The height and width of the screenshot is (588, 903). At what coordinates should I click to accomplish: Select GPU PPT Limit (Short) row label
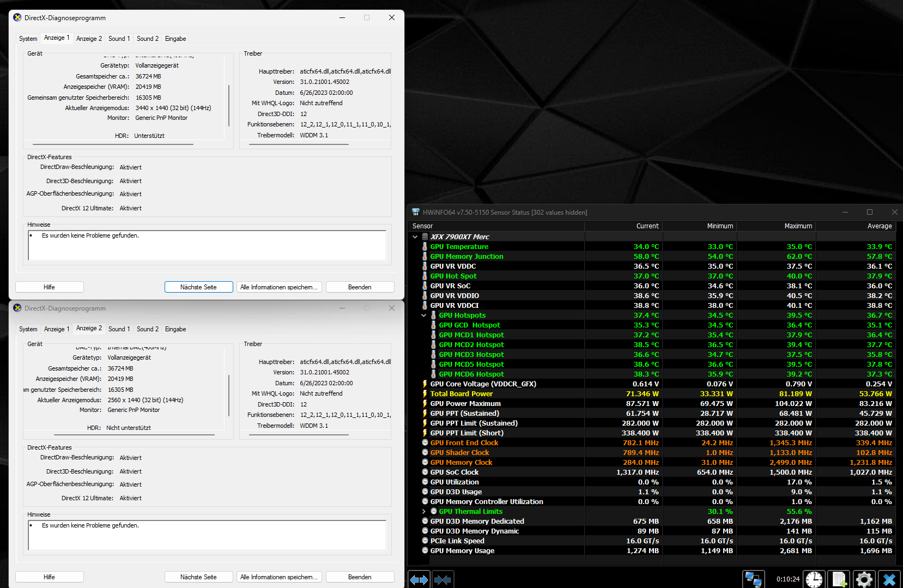click(x=466, y=433)
